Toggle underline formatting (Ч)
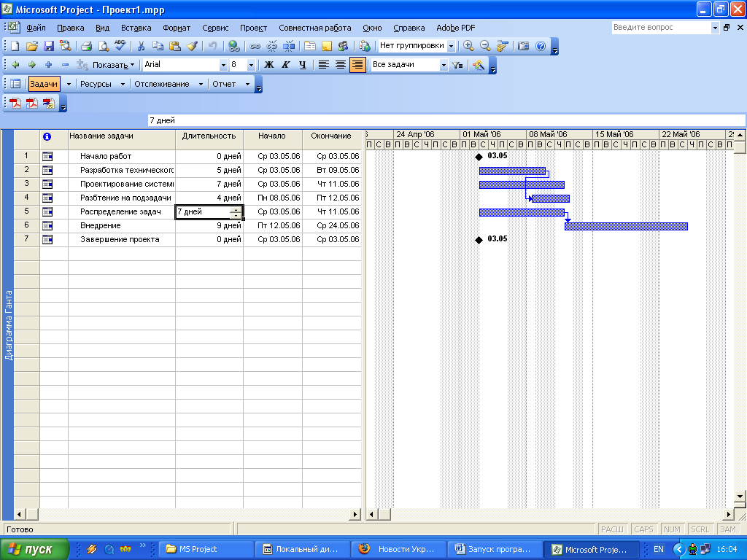Image resolution: width=747 pixels, height=560 pixels. 303,65
